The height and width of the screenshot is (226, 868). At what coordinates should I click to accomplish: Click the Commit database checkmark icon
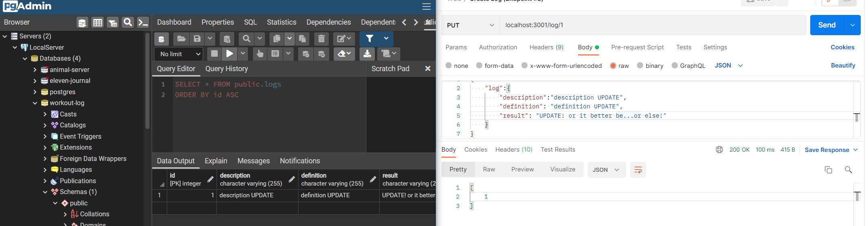click(x=306, y=54)
